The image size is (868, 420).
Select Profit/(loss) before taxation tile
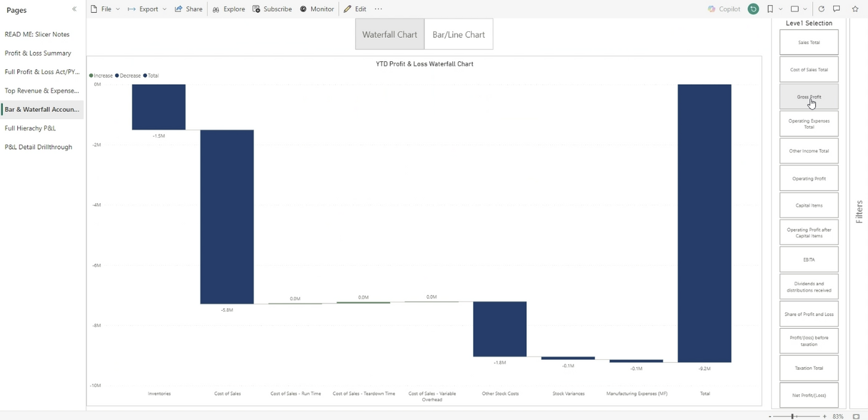[809, 341]
